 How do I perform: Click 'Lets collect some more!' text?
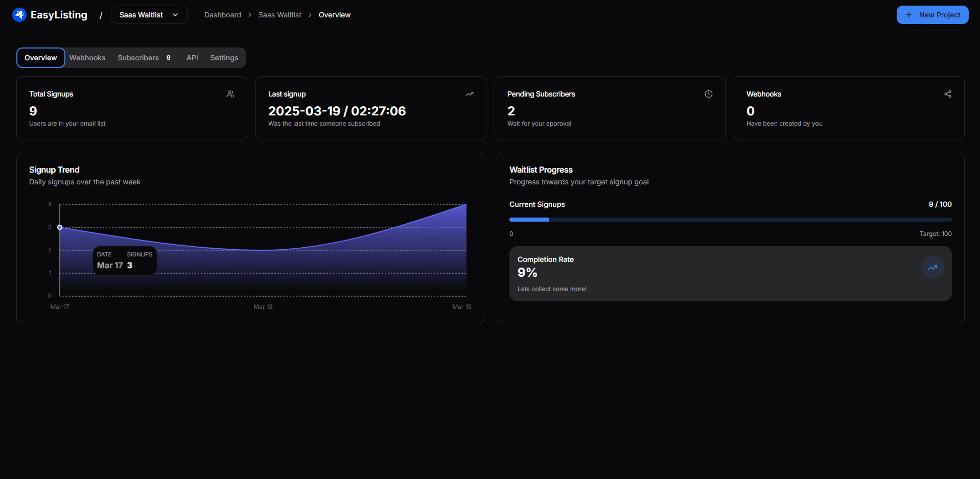[x=552, y=289]
